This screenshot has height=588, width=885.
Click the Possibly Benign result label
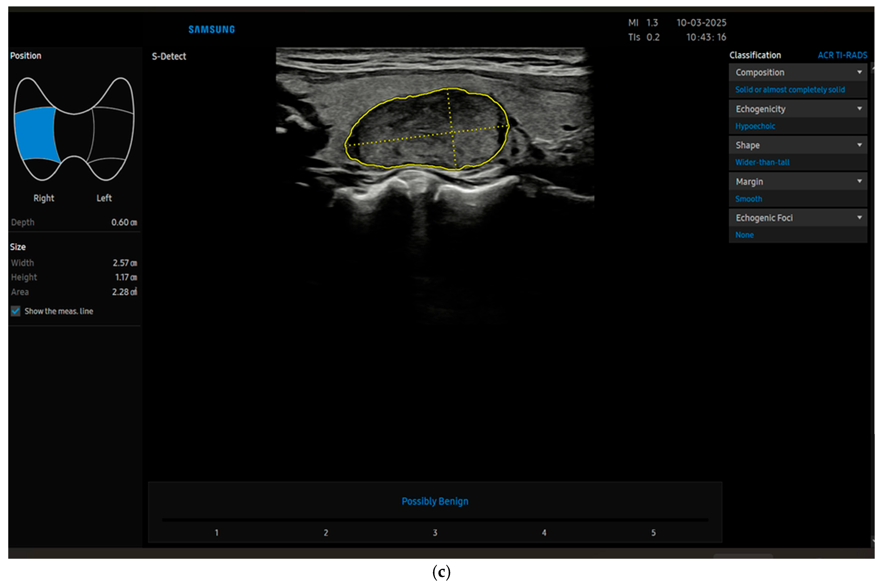pyautogui.click(x=435, y=501)
